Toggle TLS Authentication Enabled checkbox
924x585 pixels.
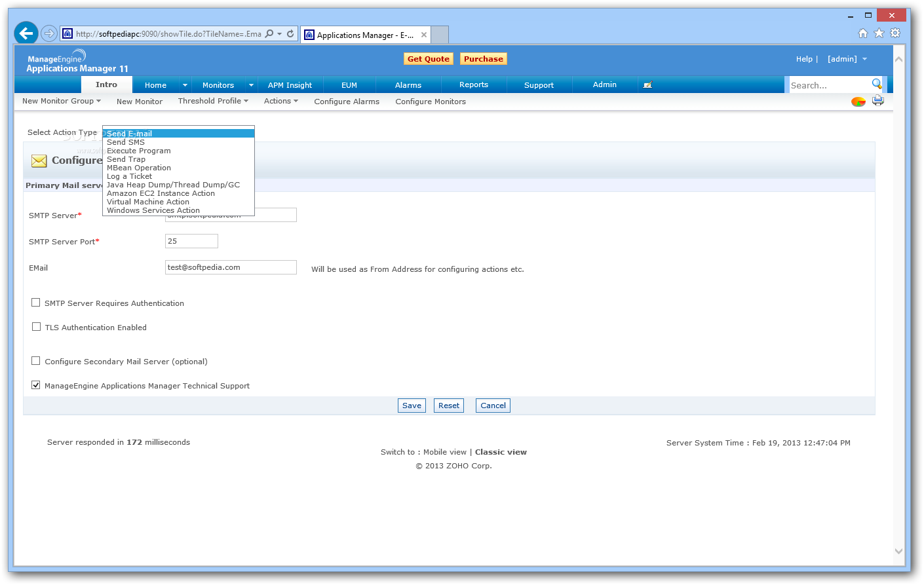coord(36,327)
